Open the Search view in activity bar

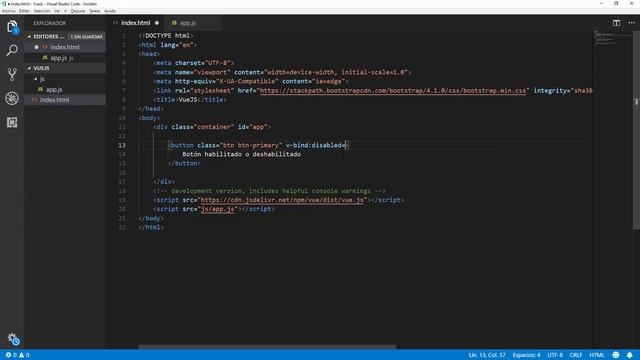12,50
